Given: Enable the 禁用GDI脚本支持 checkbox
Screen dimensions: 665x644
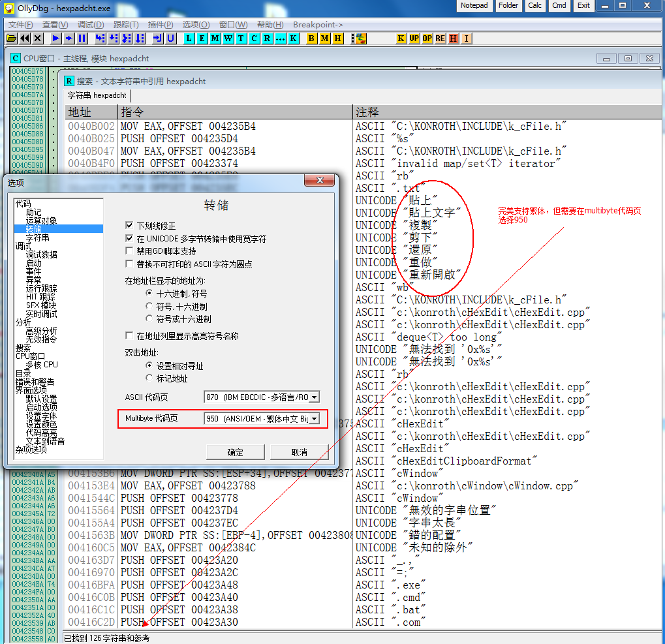Looking at the screenshot, I should click(129, 251).
